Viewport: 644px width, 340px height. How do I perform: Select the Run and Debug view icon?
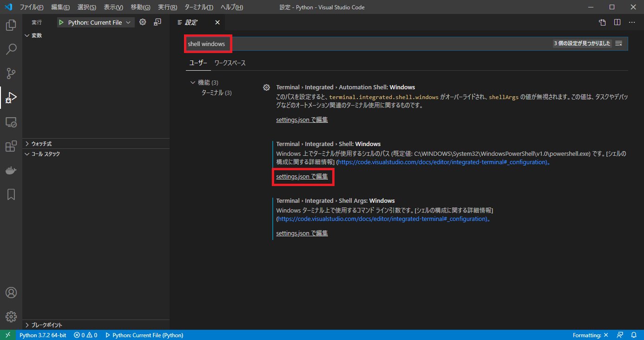tap(11, 98)
